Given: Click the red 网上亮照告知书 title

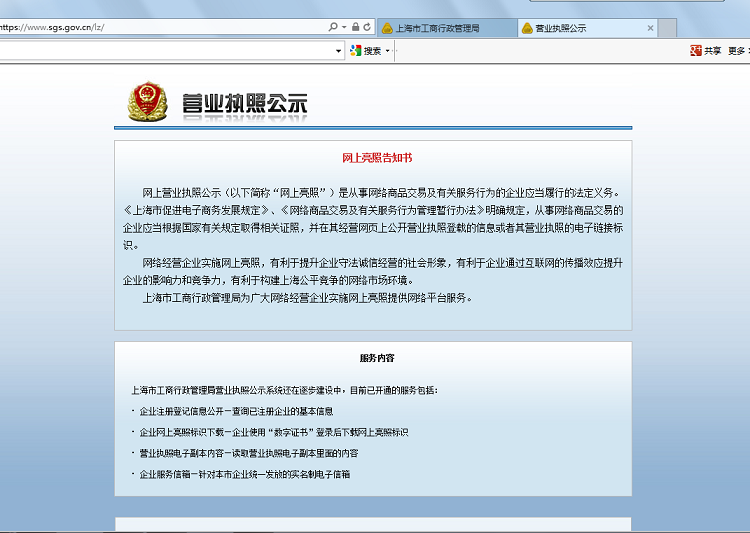Looking at the screenshot, I should click(377, 158).
